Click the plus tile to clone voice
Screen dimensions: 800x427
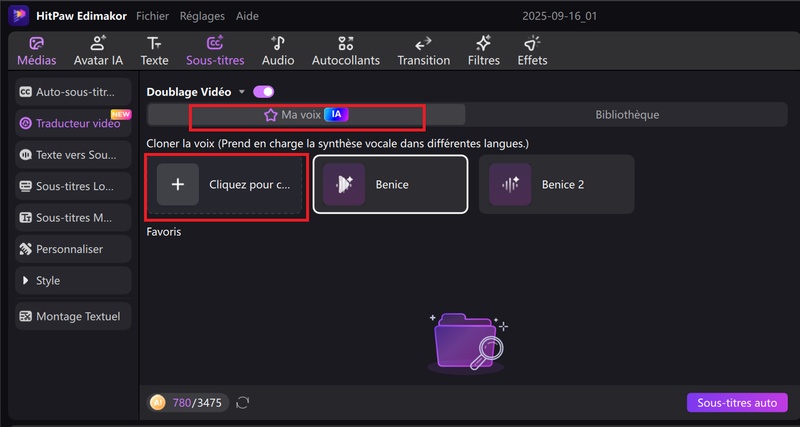coord(178,185)
